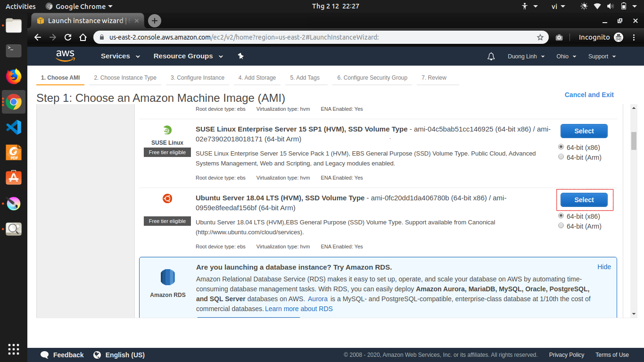This screenshot has width=644, height=362.
Task: Open the Aurora link
Action: click(x=318, y=299)
